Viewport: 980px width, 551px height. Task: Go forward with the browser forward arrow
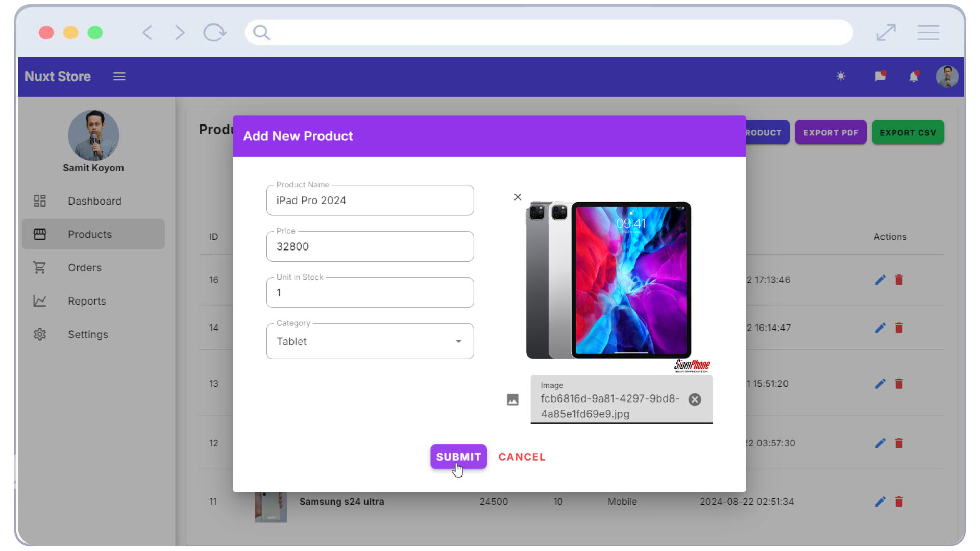click(179, 33)
